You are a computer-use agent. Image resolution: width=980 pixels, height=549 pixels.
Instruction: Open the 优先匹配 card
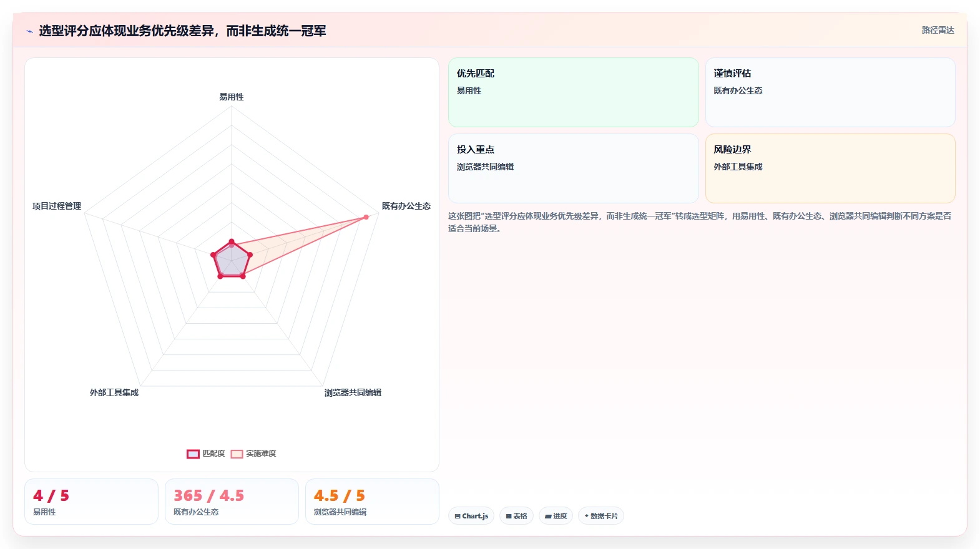click(574, 92)
